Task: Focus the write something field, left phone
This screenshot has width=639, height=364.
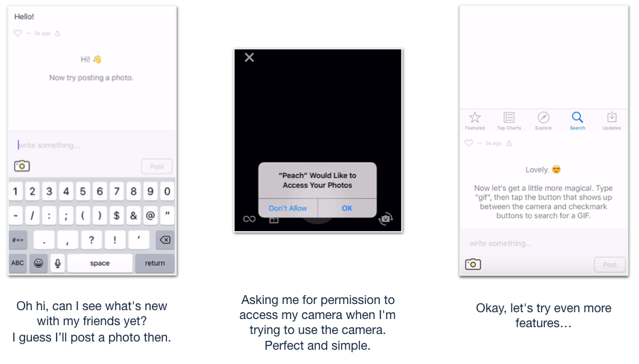Action: (x=92, y=145)
